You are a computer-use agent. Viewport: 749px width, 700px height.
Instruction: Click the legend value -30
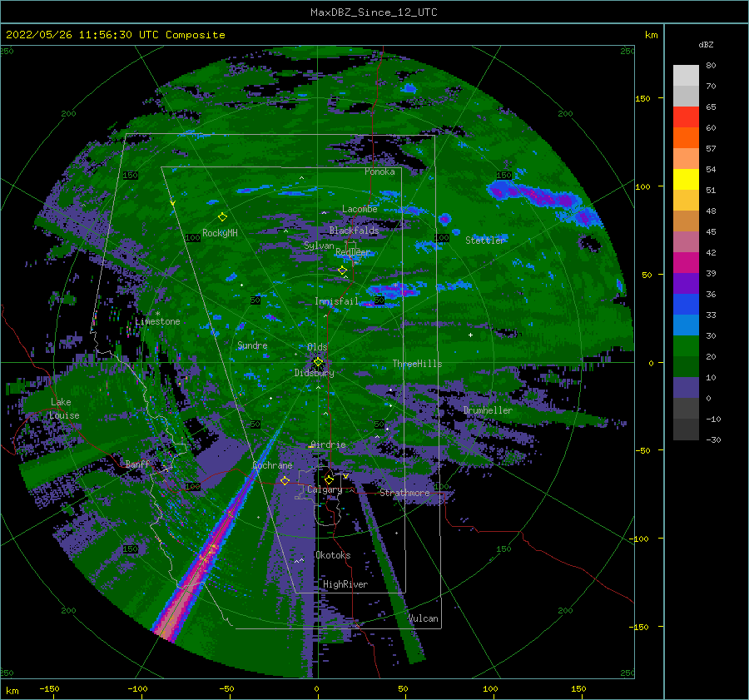coord(713,439)
